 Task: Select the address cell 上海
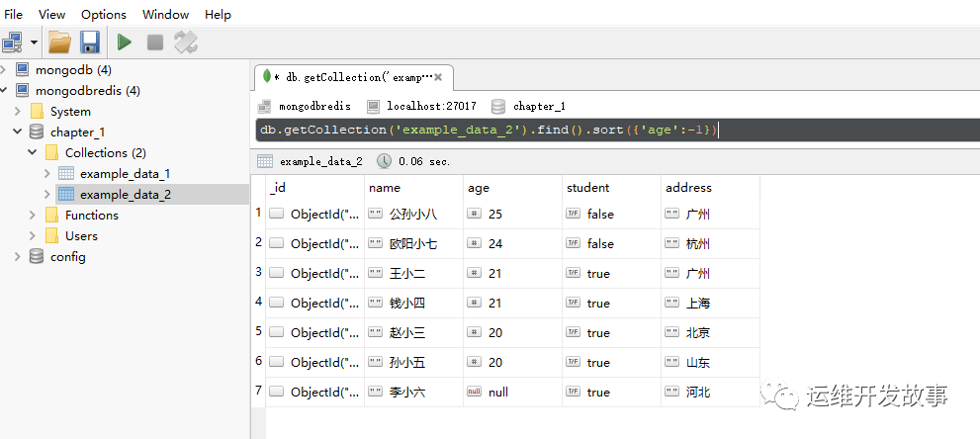tap(711, 303)
